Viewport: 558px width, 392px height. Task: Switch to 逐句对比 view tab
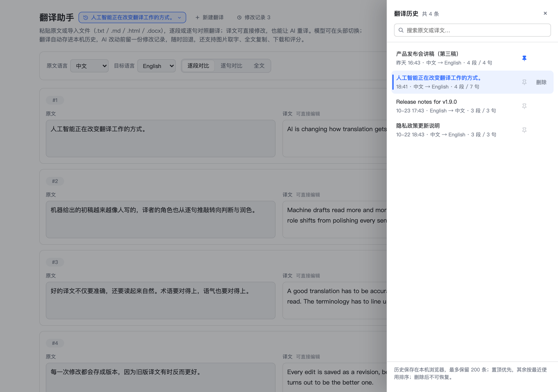231,66
